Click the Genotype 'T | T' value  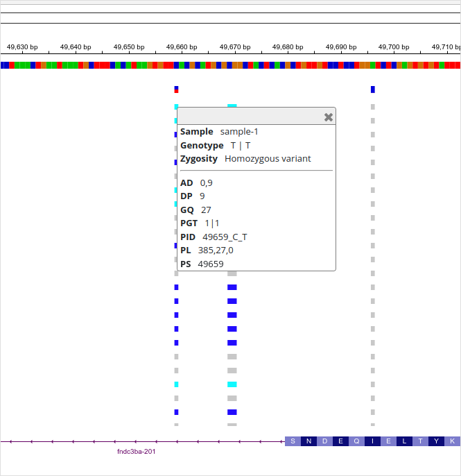[240, 146]
